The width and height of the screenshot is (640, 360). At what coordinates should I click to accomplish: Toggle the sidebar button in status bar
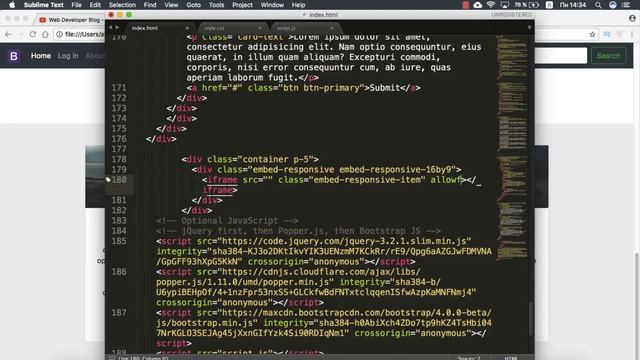tap(111, 358)
